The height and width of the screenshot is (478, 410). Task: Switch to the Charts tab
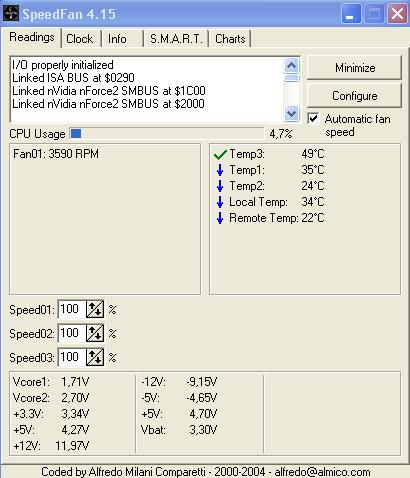(x=230, y=39)
